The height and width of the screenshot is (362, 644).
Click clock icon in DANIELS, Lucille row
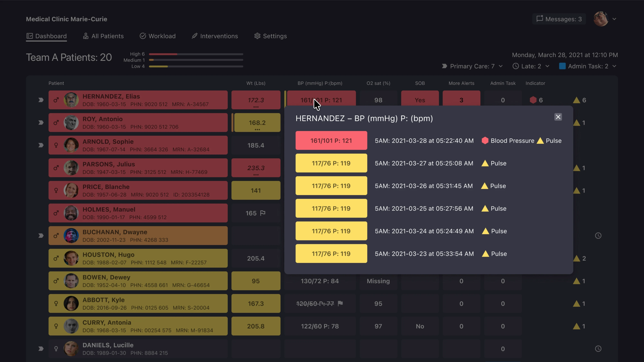pyautogui.click(x=598, y=349)
